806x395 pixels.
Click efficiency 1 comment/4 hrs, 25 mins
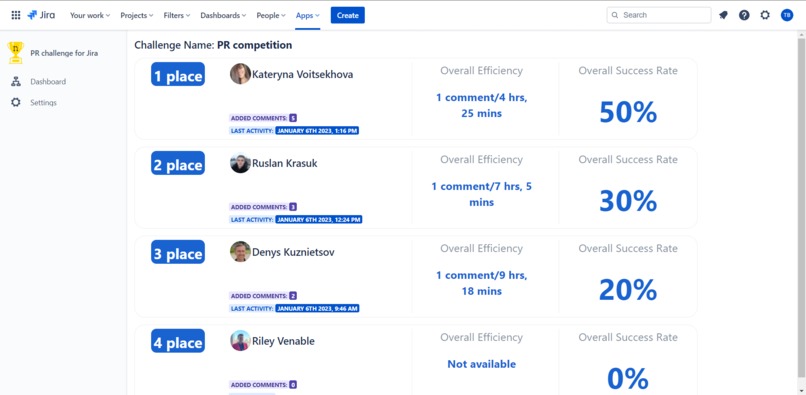481,105
